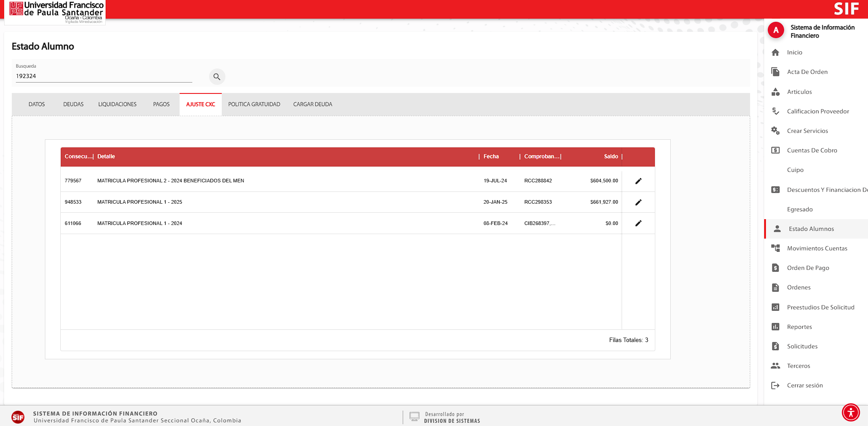Sort by the Fecha column header
Viewport: 868px width, 426px height.
491,157
